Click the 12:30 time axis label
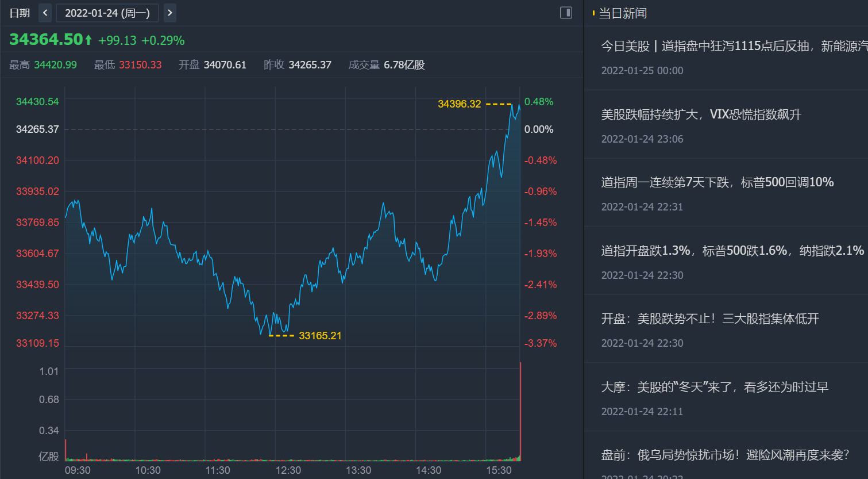The width and height of the screenshot is (868, 479). point(288,470)
